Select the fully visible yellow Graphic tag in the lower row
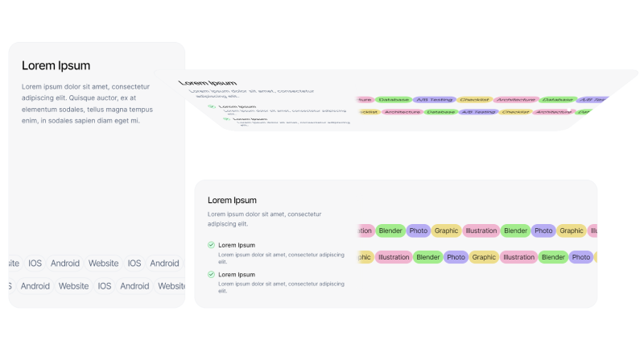 click(x=484, y=258)
